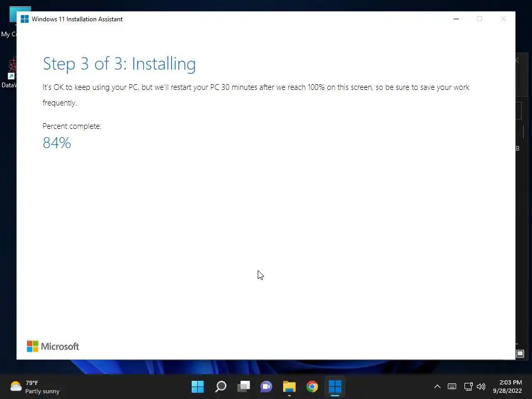Click the 84% percent complete value
This screenshot has height=399, width=532.
point(57,143)
